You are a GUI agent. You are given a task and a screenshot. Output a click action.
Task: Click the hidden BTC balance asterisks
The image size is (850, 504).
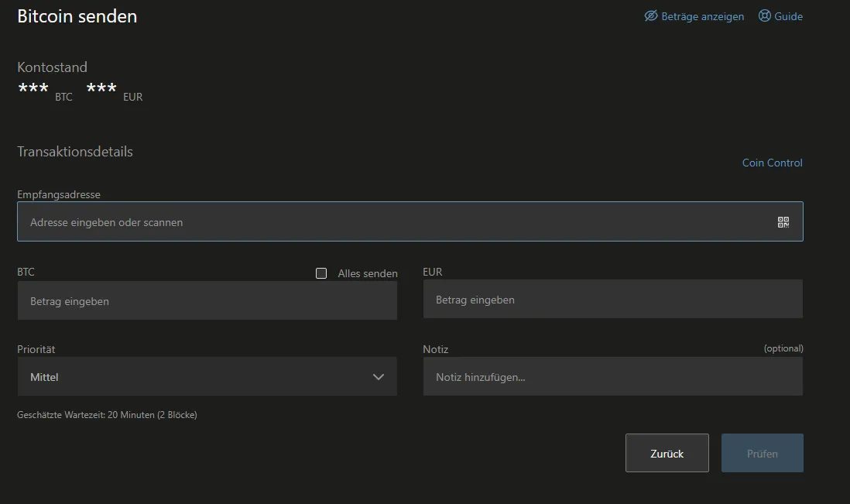click(x=33, y=87)
